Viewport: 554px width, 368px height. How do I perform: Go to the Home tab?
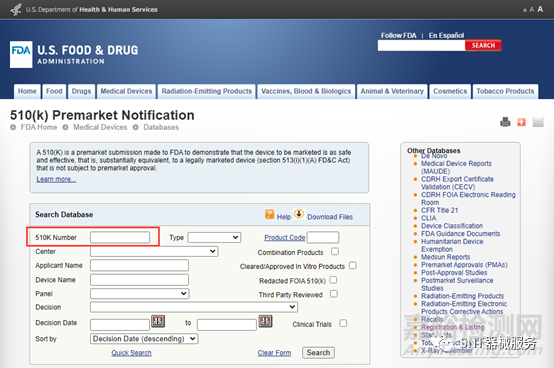[x=27, y=91]
